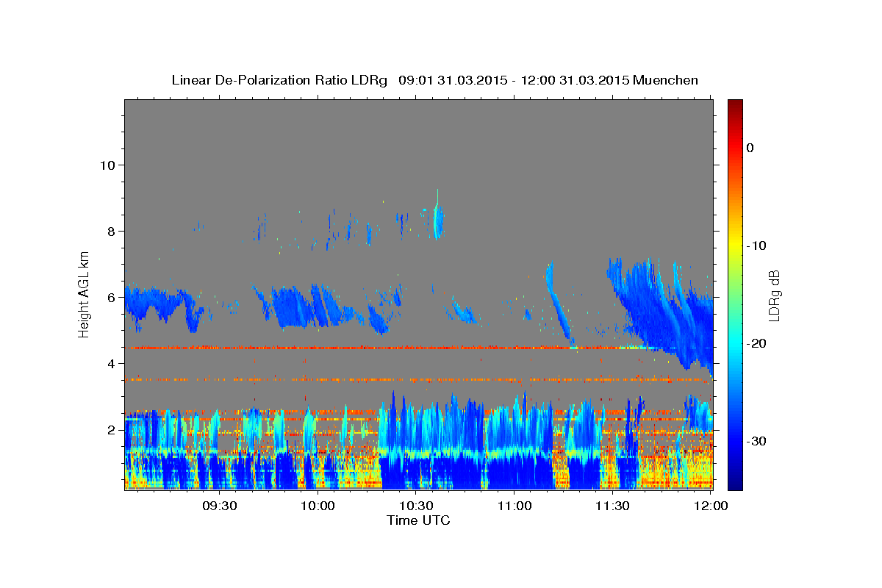Click the 'Time UTC' x-axis label
The height and width of the screenshot is (588, 882).
click(x=418, y=520)
